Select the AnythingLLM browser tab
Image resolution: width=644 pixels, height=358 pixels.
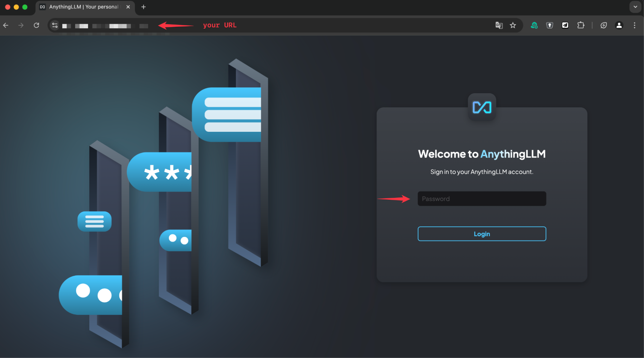[x=84, y=7]
